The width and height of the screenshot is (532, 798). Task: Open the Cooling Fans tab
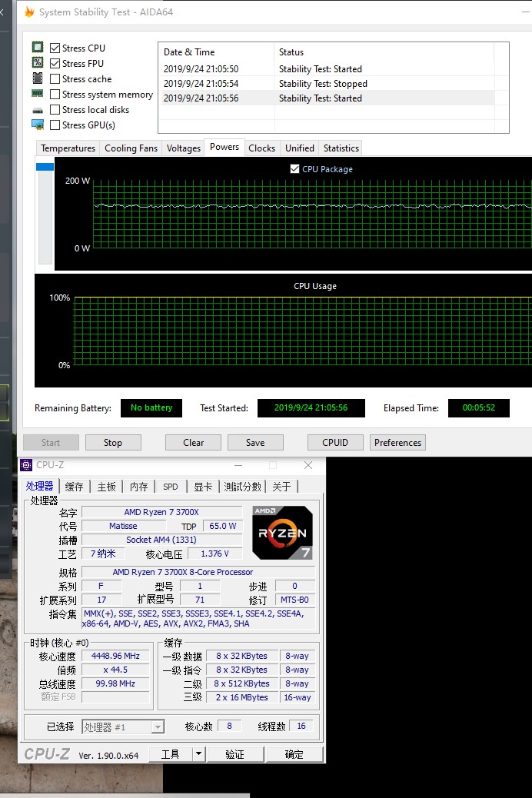(131, 148)
